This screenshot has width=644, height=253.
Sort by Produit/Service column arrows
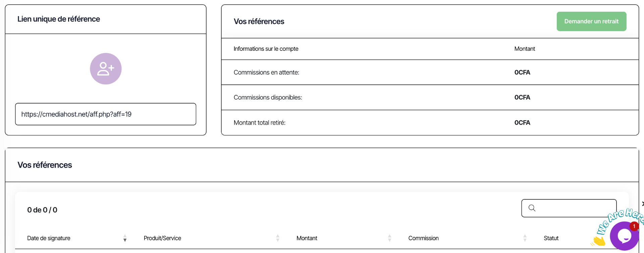coord(278,238)
